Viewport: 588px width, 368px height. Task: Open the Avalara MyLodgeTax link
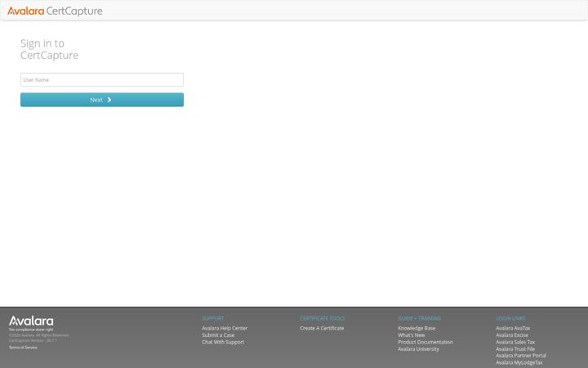pos(519,363)
